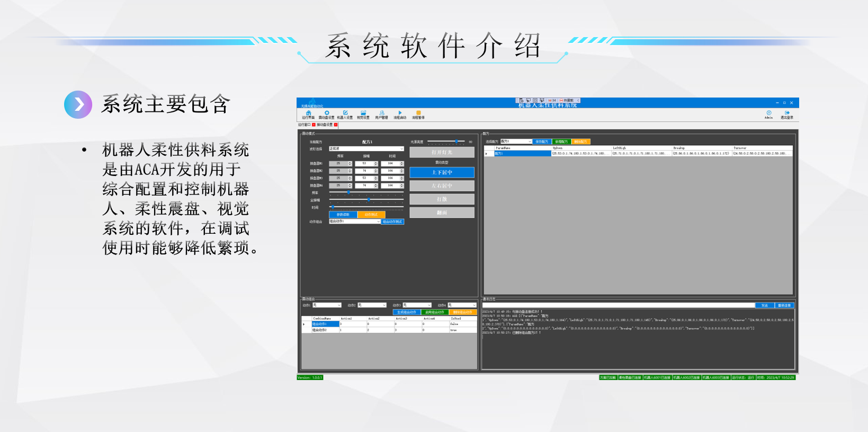Switch to the 运行窗口 tab
The width and height of the screenshot is (868, 432).
click(x=305, y=125)
